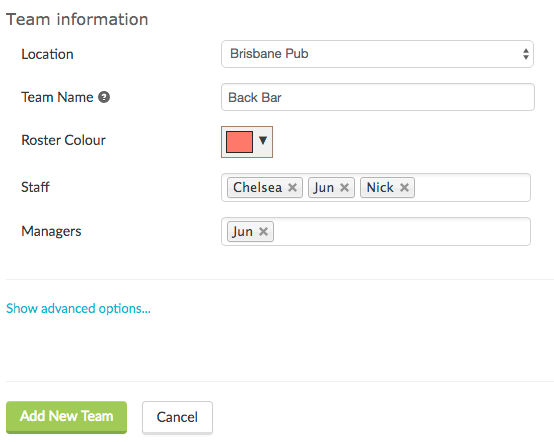Show advanced options for the team
The width and height of the screenshot is (554, 442).
tap(78, 308)
